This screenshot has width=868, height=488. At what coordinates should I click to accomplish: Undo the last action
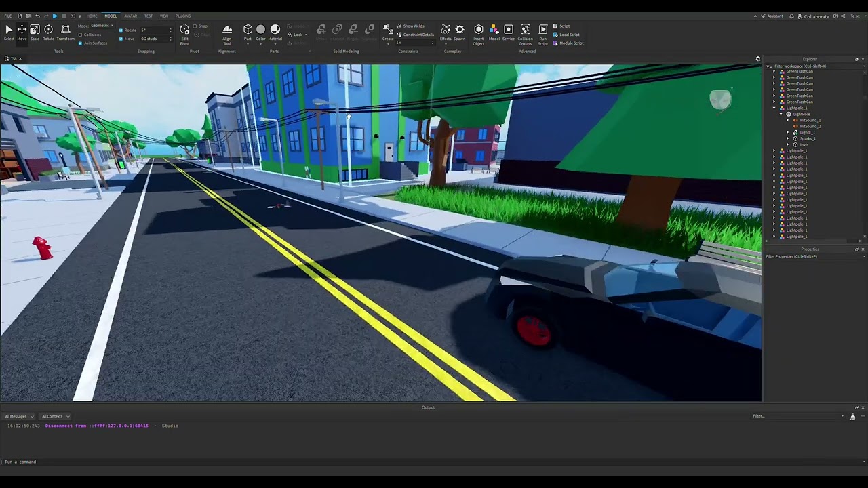click(x=37, y=16)
